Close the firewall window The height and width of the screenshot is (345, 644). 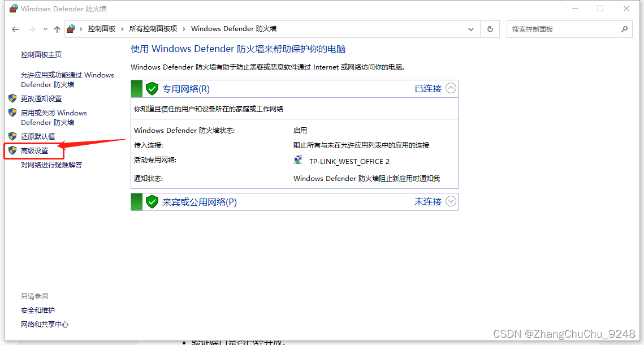626,8
